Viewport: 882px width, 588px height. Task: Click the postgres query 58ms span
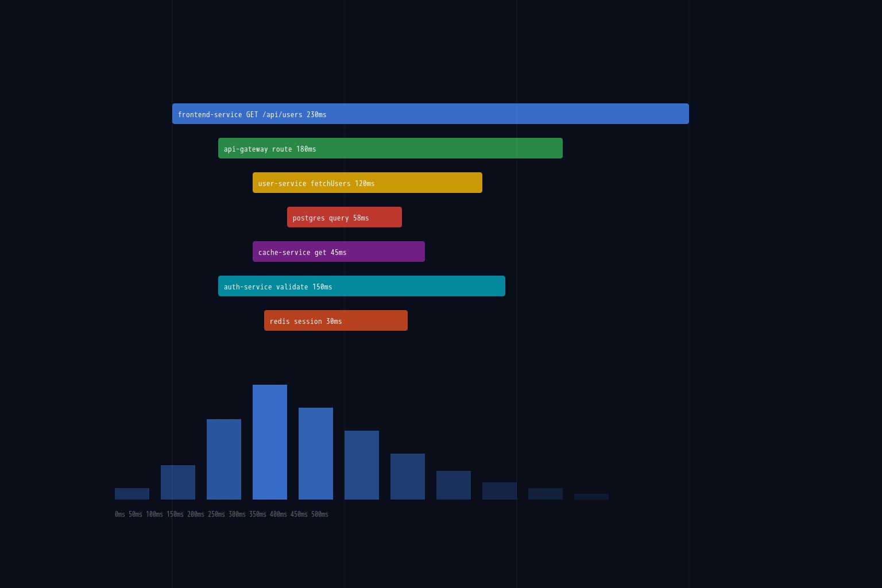(345, 217)
